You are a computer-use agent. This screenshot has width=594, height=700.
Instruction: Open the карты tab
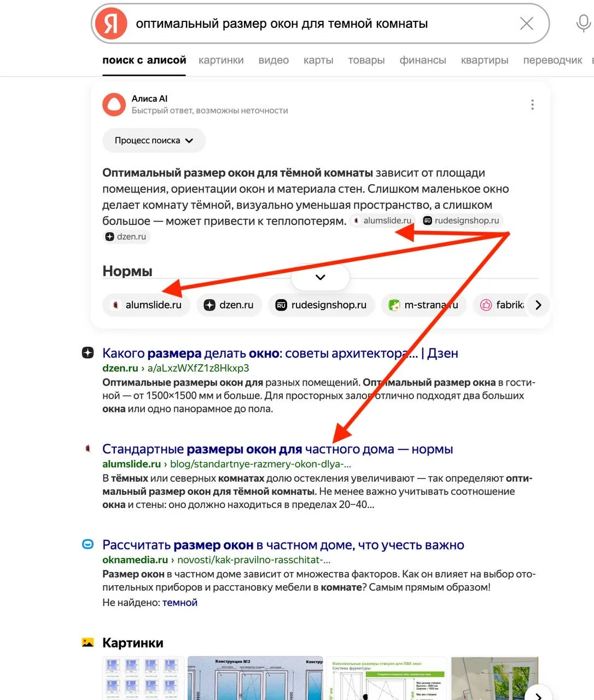pos(318,60)
